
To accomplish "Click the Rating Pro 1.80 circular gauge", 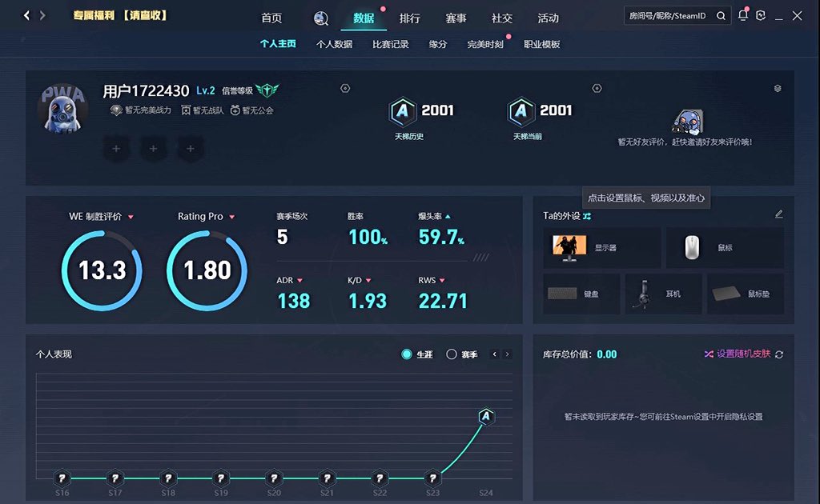I will (207, 270).
